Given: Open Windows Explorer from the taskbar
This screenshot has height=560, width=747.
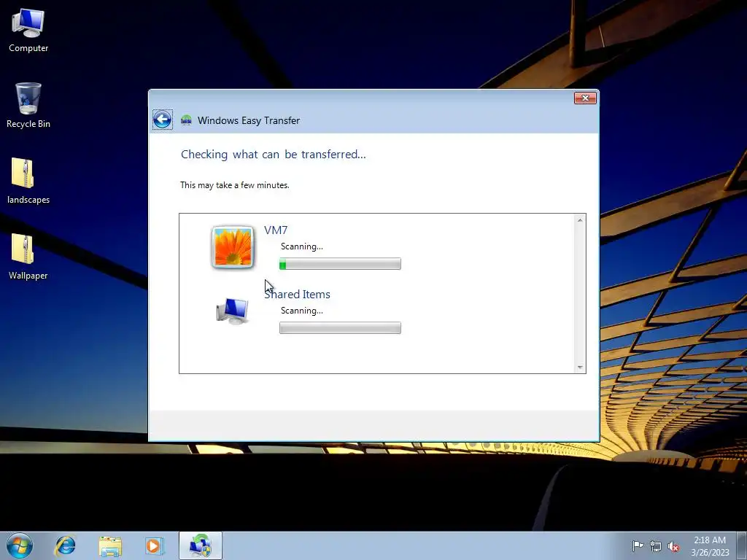Looking at the screenshot, I should pyautogui.click(x=110, y=545).
